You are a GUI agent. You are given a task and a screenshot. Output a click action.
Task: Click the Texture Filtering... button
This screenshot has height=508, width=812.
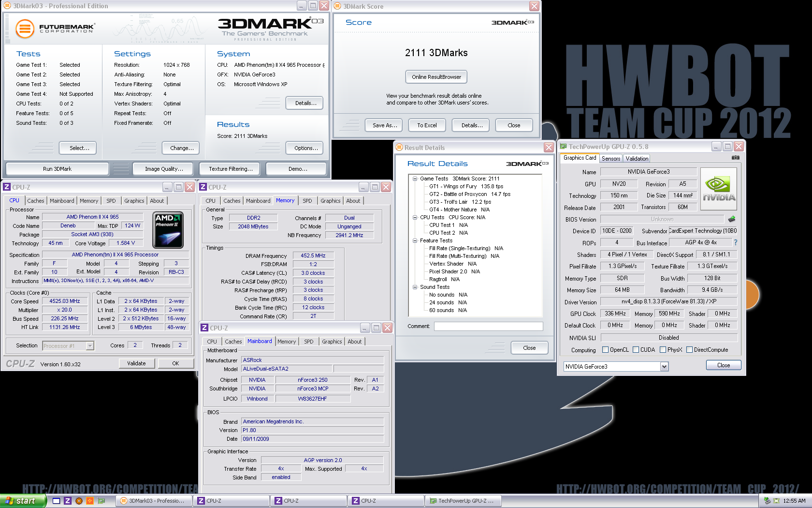pos(231,169)
